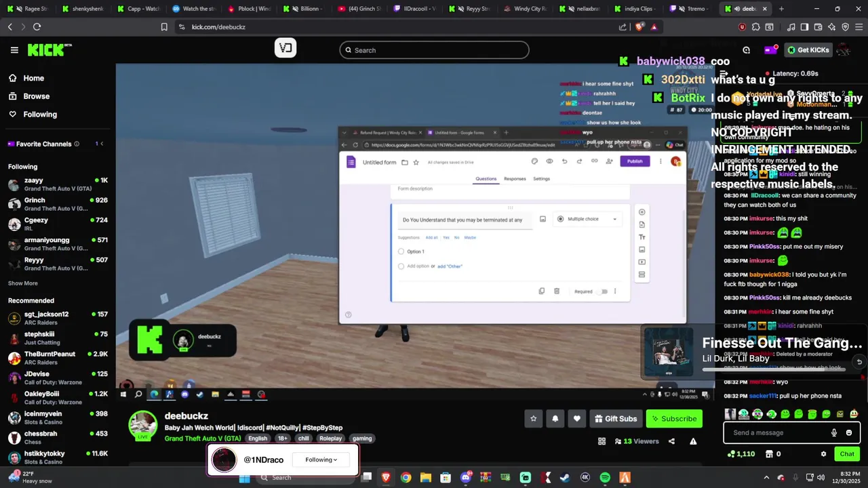Click the bookmark icon in address bar
Screen dimensions: 868x488
click(164, 27)
